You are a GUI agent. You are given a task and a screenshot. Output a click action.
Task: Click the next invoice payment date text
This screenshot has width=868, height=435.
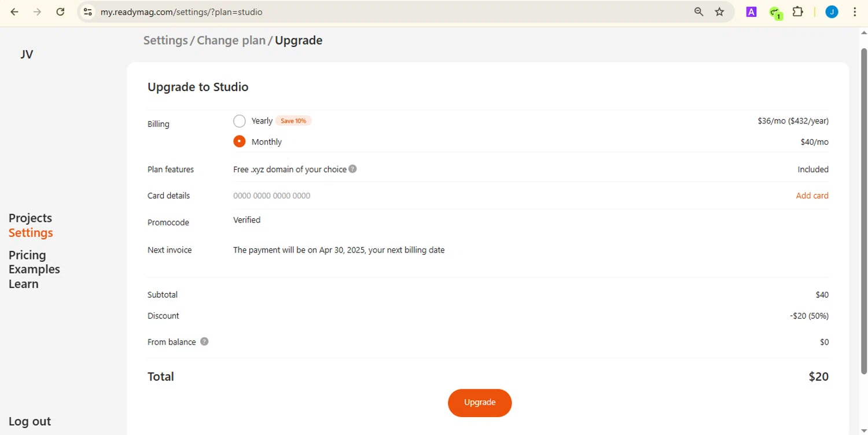(x=339, y=250)
